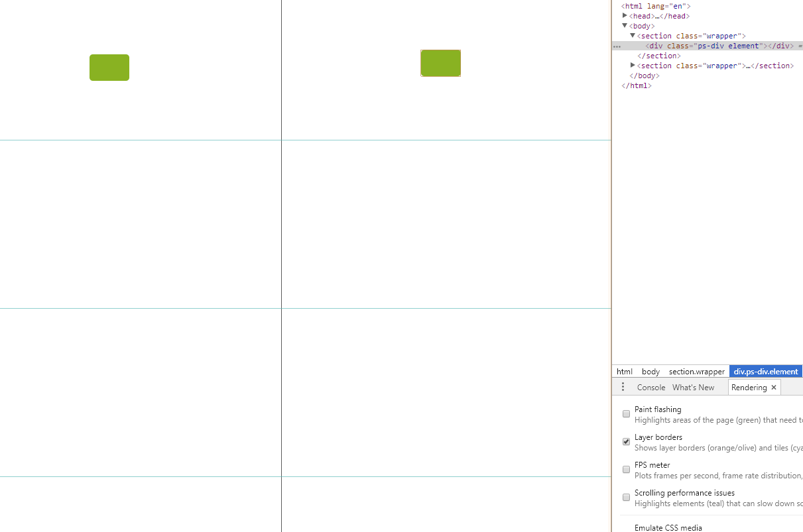803x532 pixels.
Task: Expand the second section.wrapper node
Action: pyautogui.click(x=633, y=65)
